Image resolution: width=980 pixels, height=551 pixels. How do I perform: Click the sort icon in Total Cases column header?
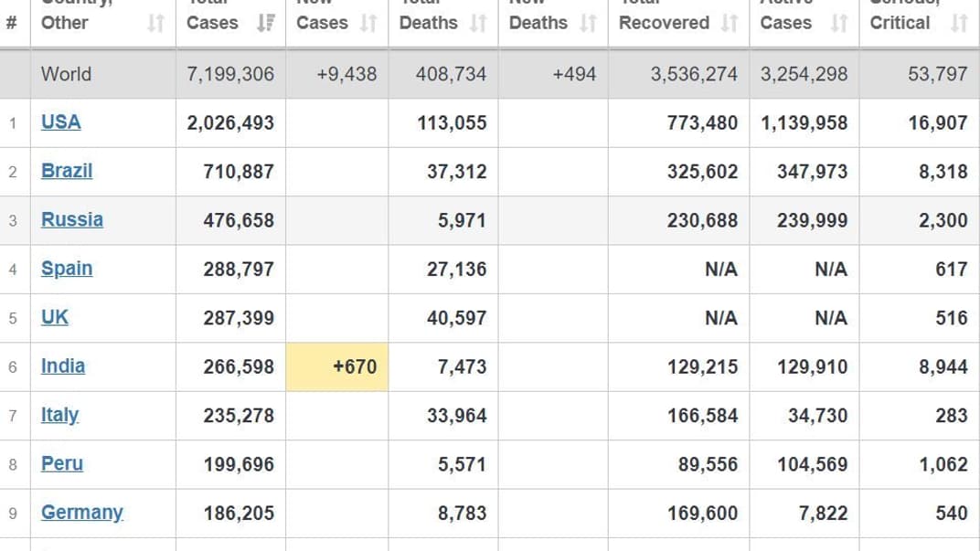click(265, 23)
